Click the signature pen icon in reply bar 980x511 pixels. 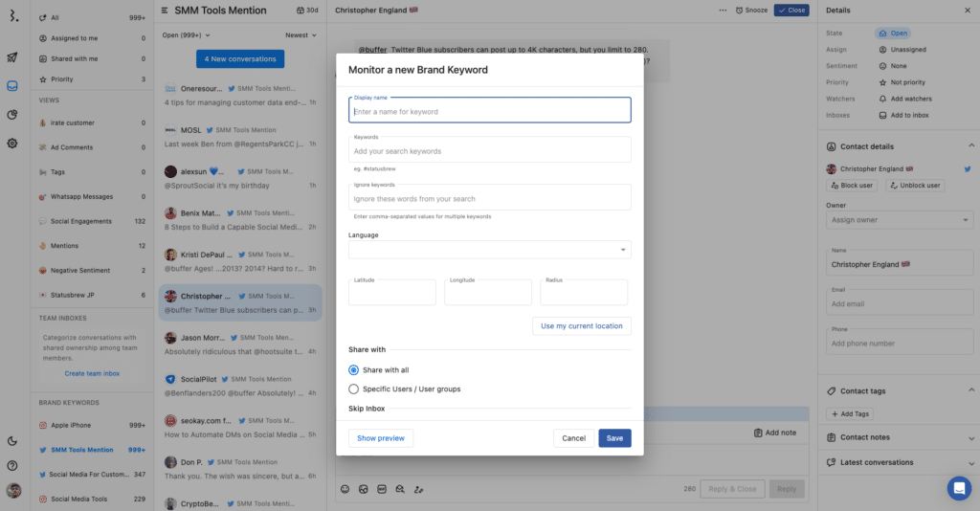[419, 489]
